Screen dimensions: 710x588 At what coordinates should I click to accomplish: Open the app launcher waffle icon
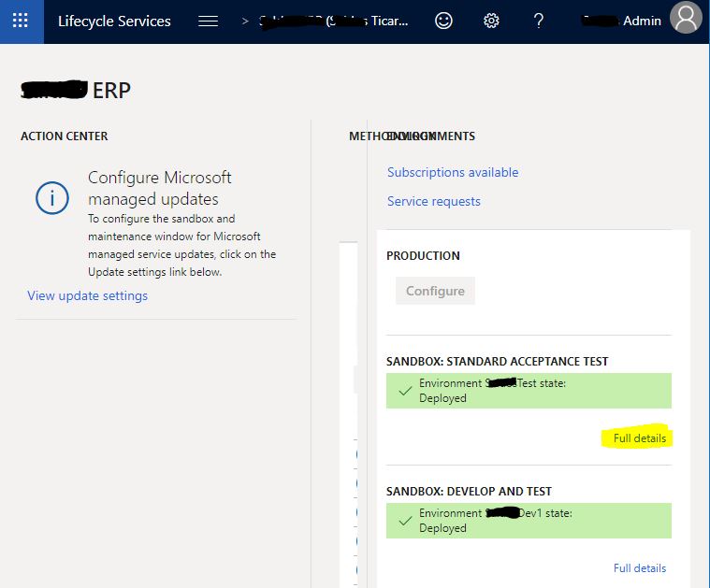[x=21, y=21]
